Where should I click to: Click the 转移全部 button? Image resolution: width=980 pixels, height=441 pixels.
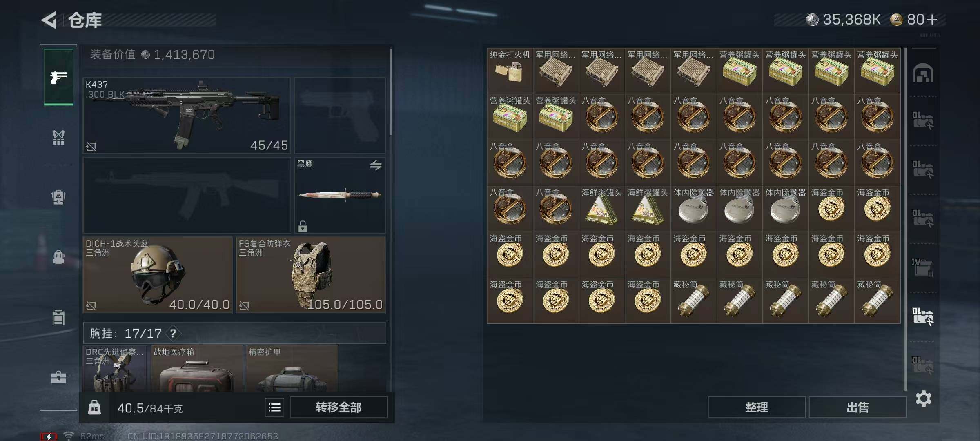click(339, 407)
